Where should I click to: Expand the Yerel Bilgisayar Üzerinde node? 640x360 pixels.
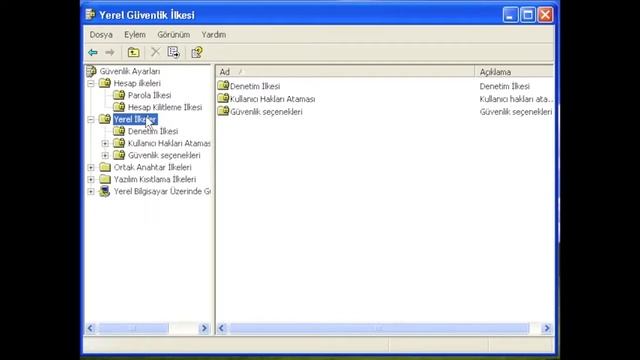click(91, 191)
